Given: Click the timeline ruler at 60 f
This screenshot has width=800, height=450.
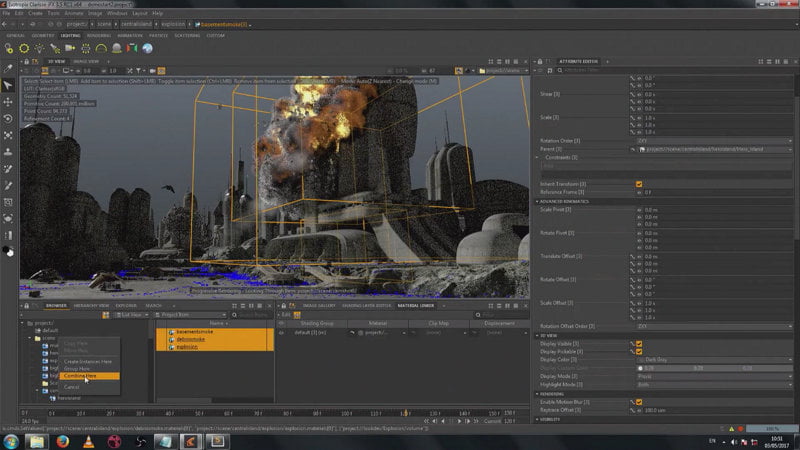Looking at the screenshot, I should coord(228,413).
